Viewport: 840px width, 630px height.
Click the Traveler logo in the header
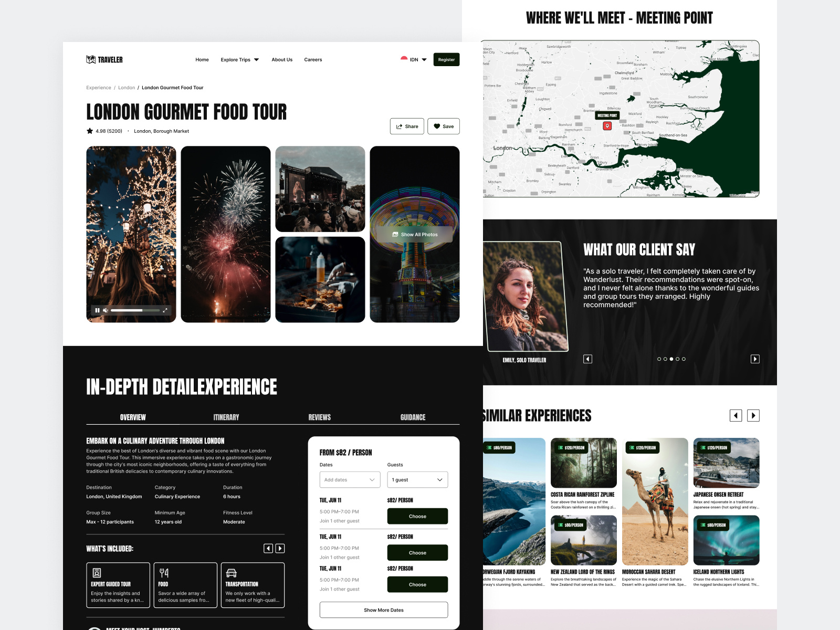[103, 59]
